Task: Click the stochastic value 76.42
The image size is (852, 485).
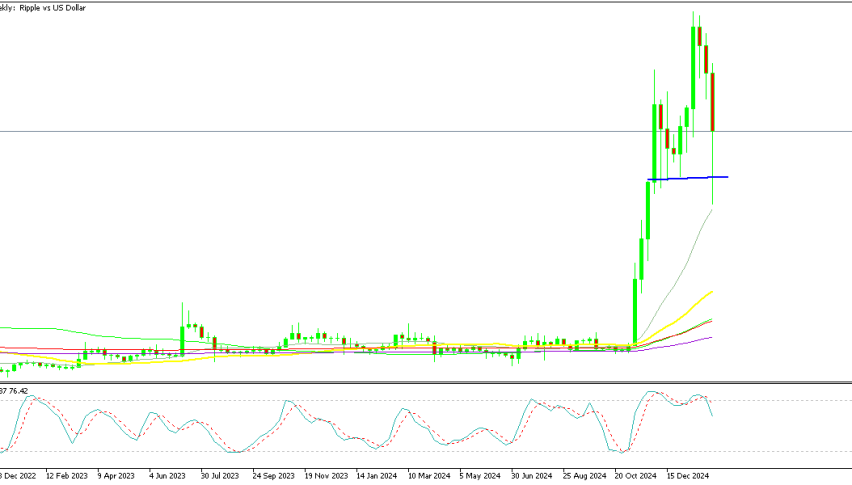Action: pos(18,391)
